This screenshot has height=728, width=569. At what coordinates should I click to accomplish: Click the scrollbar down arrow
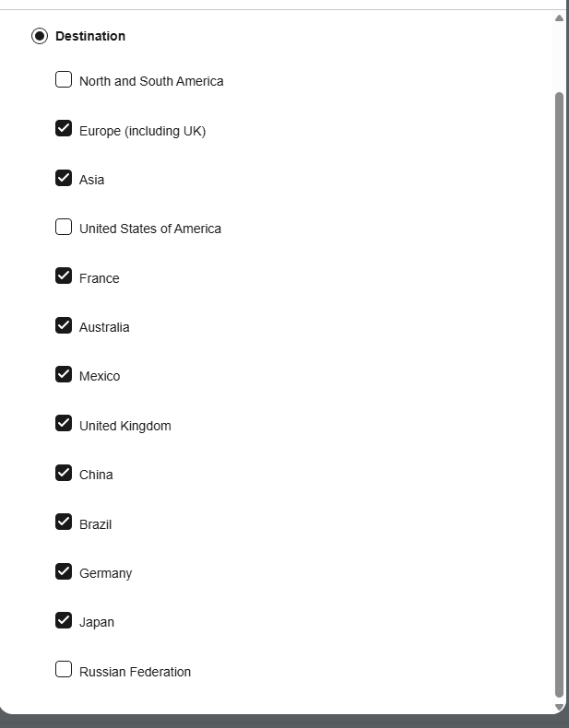(x=559, y=707)
